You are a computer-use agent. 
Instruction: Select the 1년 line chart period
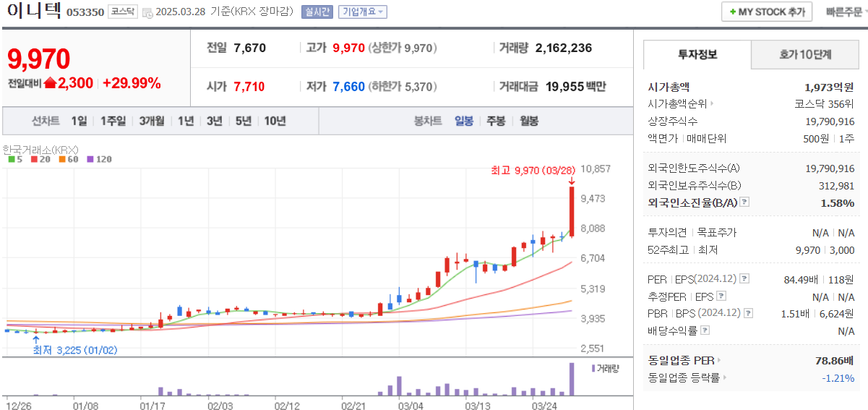pos(186,121)
